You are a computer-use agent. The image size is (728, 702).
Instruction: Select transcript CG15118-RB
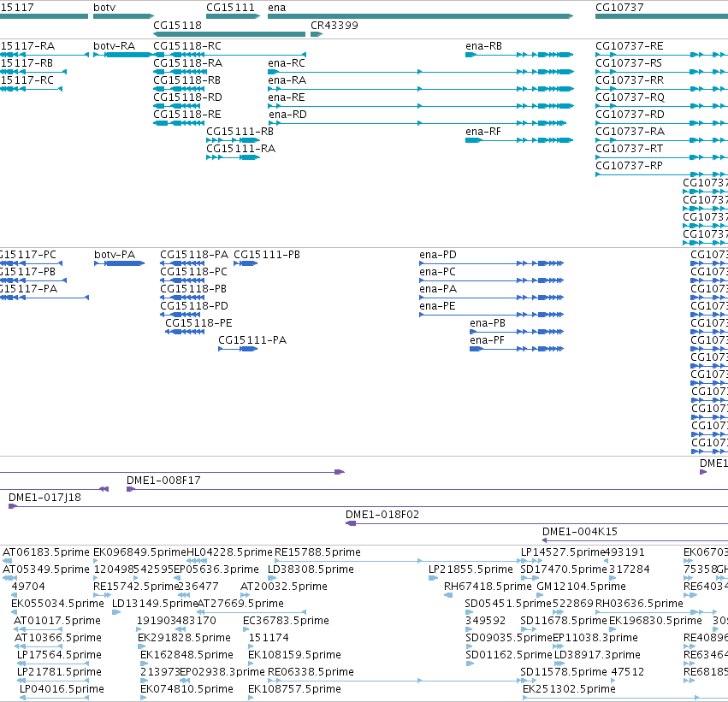pos(186,80)
